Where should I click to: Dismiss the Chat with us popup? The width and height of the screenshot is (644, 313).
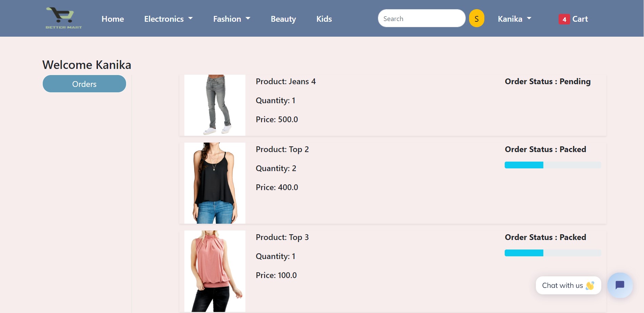tap(568, 285)
